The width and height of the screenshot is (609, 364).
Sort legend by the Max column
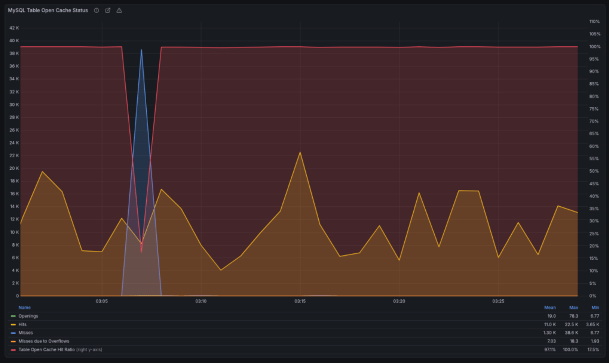point(574,307)
